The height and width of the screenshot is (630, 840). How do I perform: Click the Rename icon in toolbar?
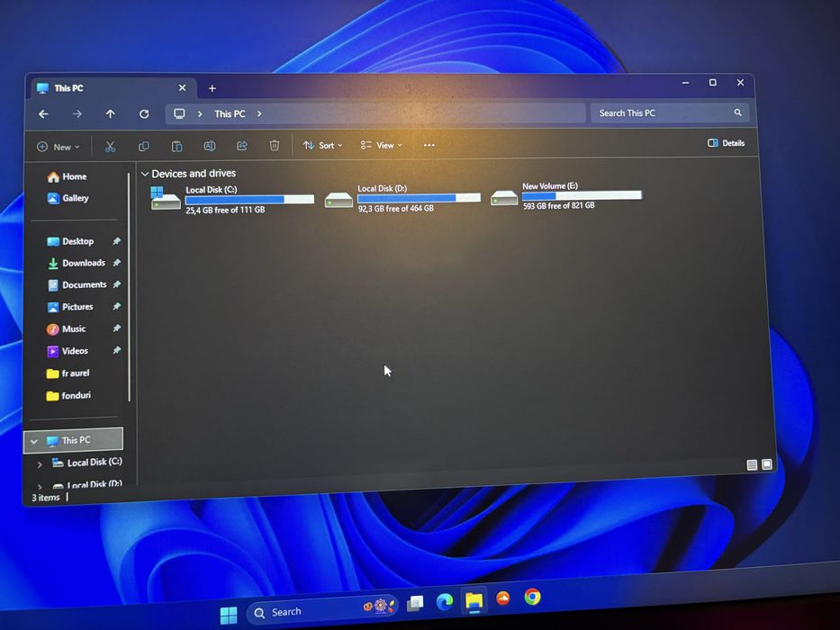210,146
